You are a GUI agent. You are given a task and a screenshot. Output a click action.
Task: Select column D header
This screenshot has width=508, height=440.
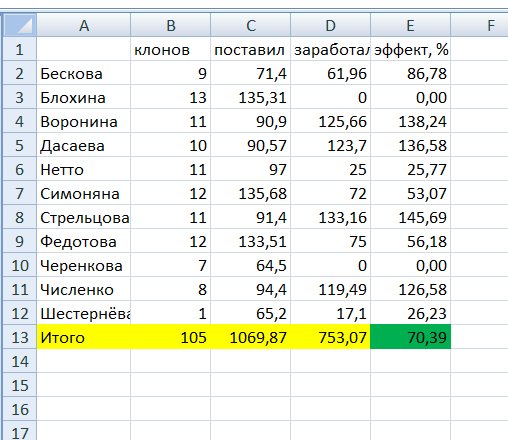[331, 25]
